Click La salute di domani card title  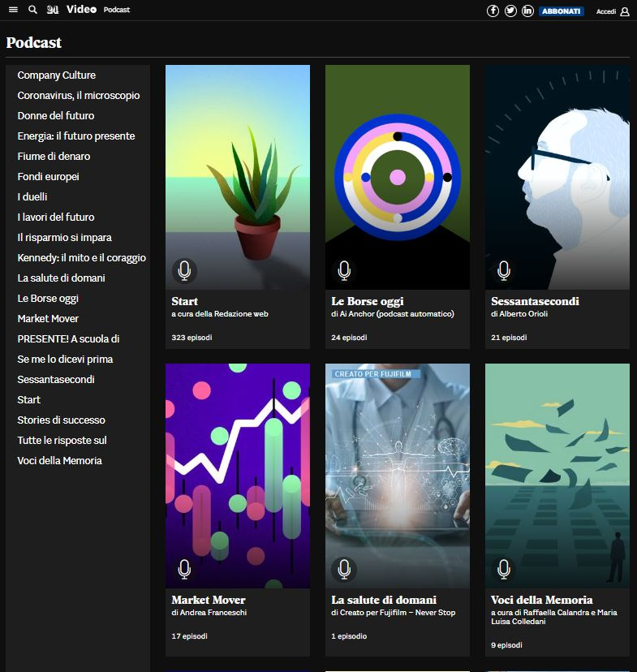click(x=384, y=600)
